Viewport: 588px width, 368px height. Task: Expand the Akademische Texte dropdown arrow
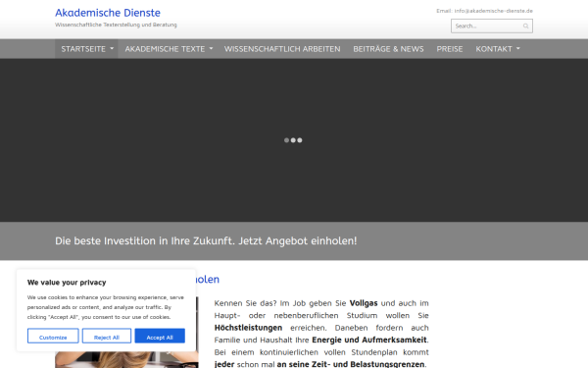click(211, 49)
